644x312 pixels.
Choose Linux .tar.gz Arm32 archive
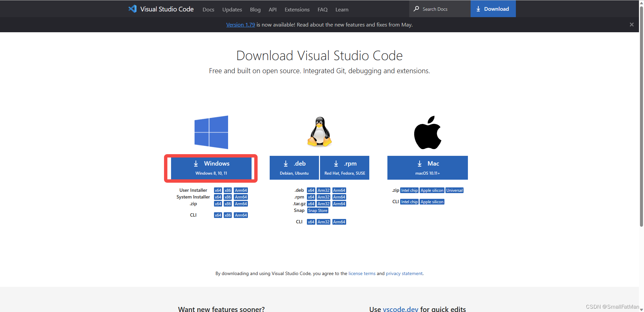(324, 204)
